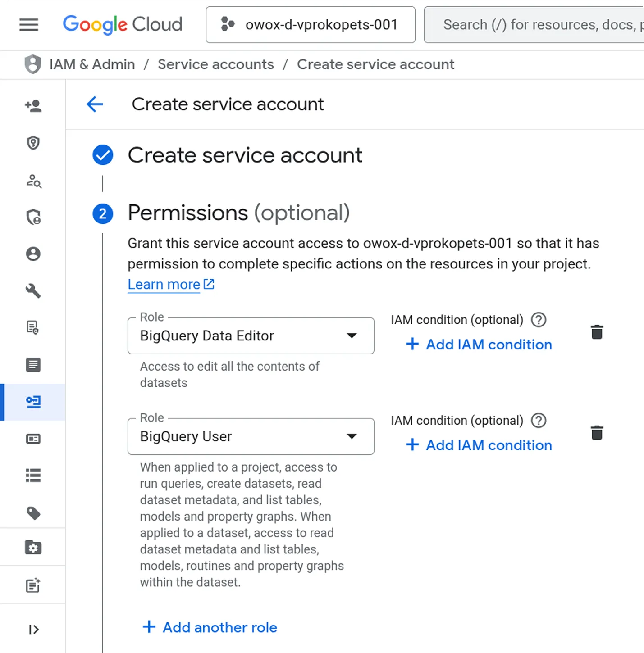644x653 pixels.
Task: Click the Policy Troubleshooter shield icon
Action: [33, 217]
